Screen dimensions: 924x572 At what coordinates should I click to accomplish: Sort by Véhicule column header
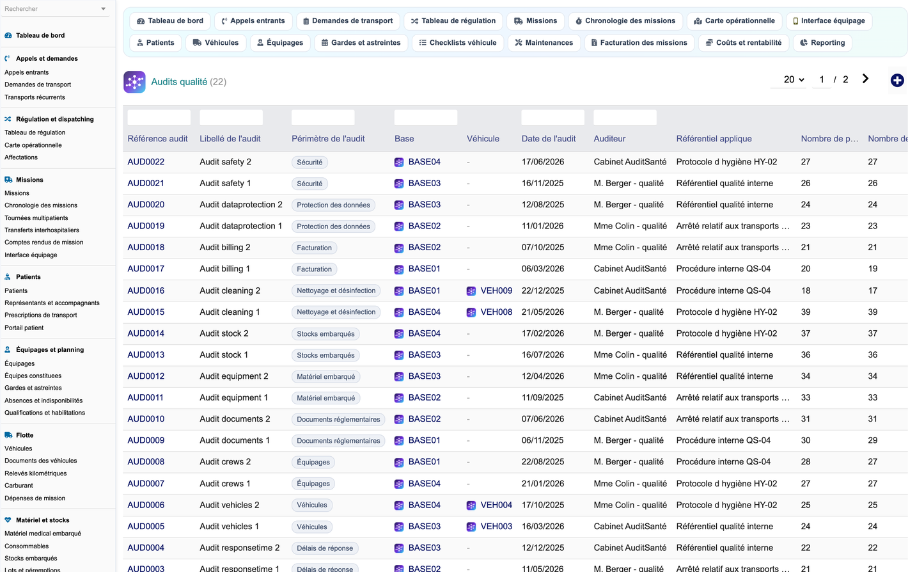pos(483,139)
